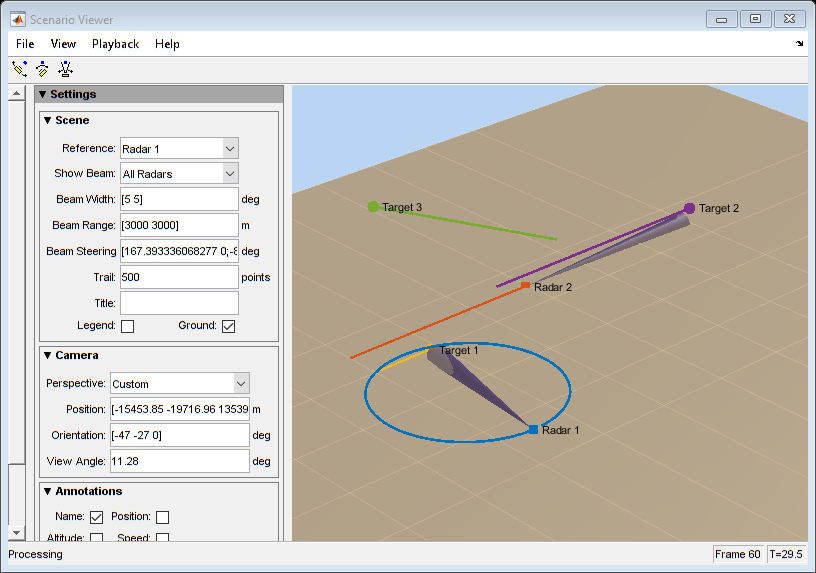This screenshot has height=573, width=816.
Task: Collapse the Camera section
Action: 47,355
